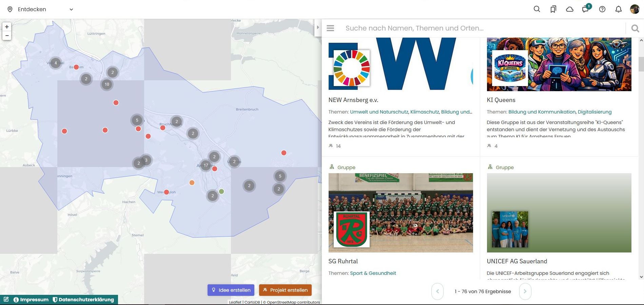Screen dimensions: 644x305
Task: Open the Leaflet attribution link
Action: 235,302
